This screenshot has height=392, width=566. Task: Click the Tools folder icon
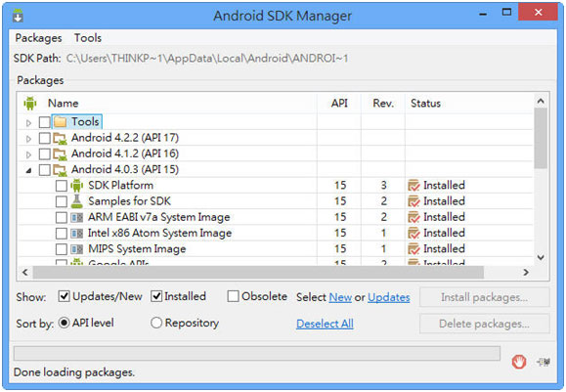pyautogui.click(x=60, y=122)
